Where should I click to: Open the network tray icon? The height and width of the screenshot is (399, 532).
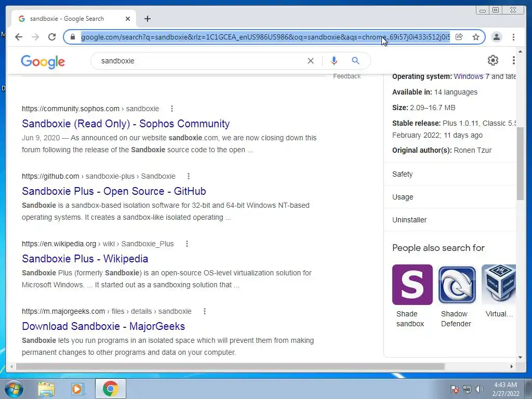(467, 389)
